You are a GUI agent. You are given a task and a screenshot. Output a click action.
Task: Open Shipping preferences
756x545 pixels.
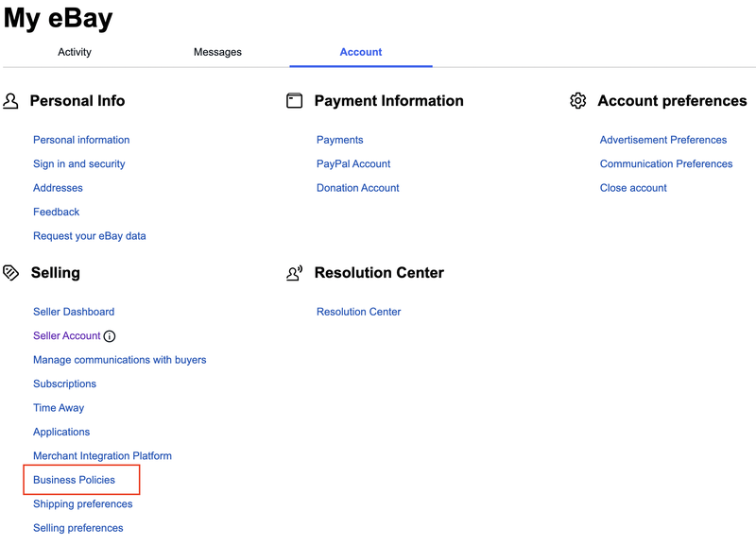click(x=83, y=504)
